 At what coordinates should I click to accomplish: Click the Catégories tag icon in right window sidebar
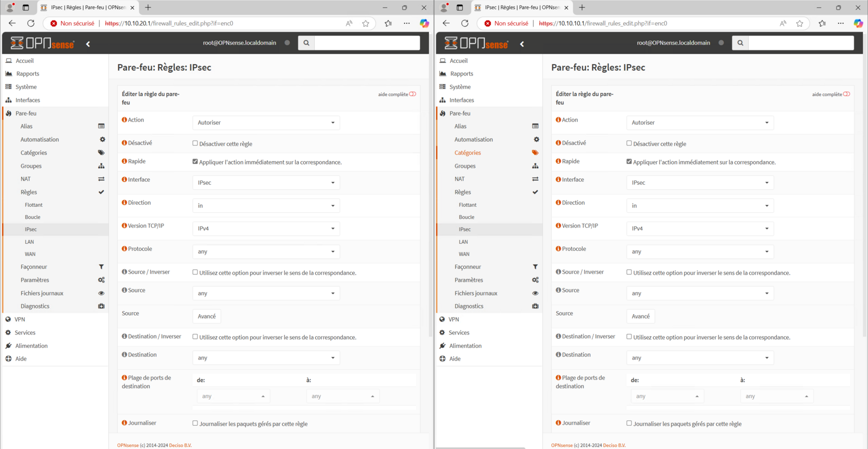coord(535,153)
